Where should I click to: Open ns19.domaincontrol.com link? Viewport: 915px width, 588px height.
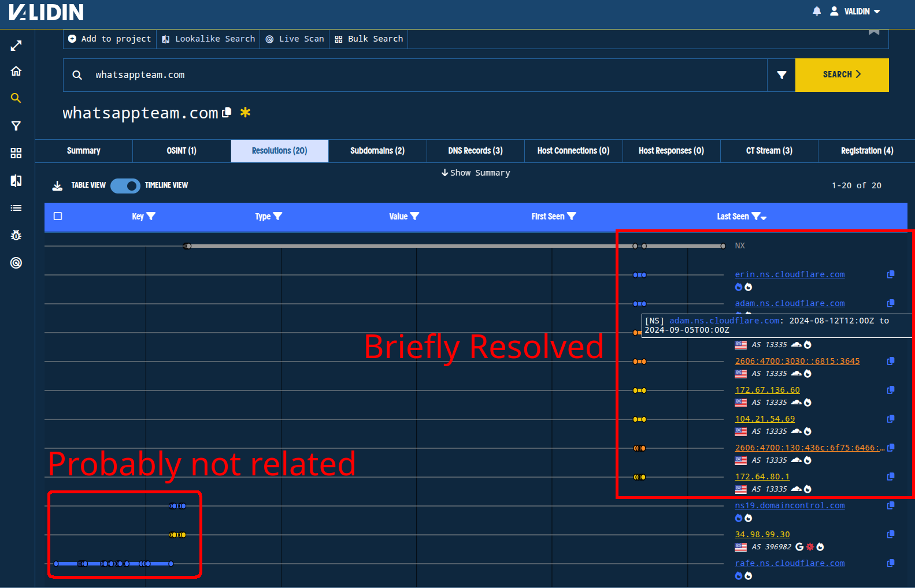tap(790, 505)
